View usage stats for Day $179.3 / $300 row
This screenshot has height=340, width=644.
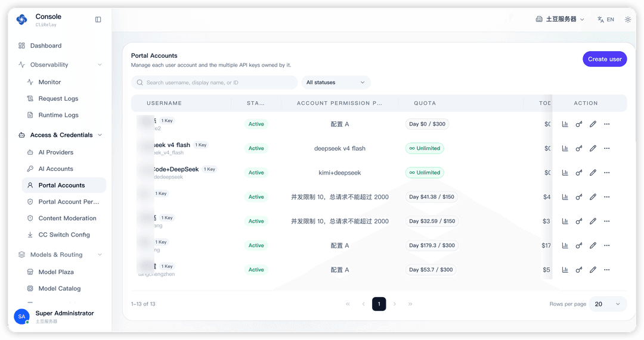565,245
